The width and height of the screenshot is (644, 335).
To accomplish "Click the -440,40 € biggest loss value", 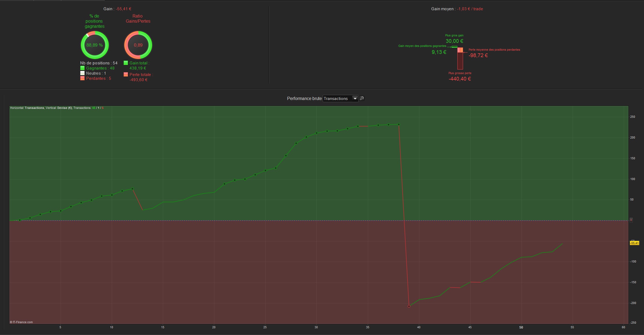I will coord(460,79).
